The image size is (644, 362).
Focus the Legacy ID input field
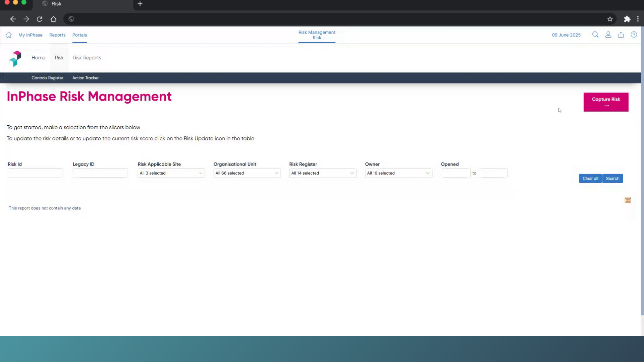[100, 173]
